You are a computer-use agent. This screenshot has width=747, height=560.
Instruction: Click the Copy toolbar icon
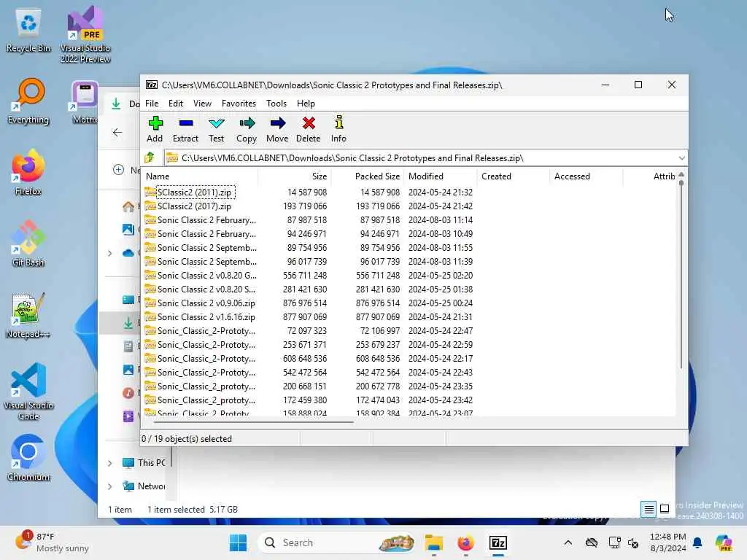[247, 129]
